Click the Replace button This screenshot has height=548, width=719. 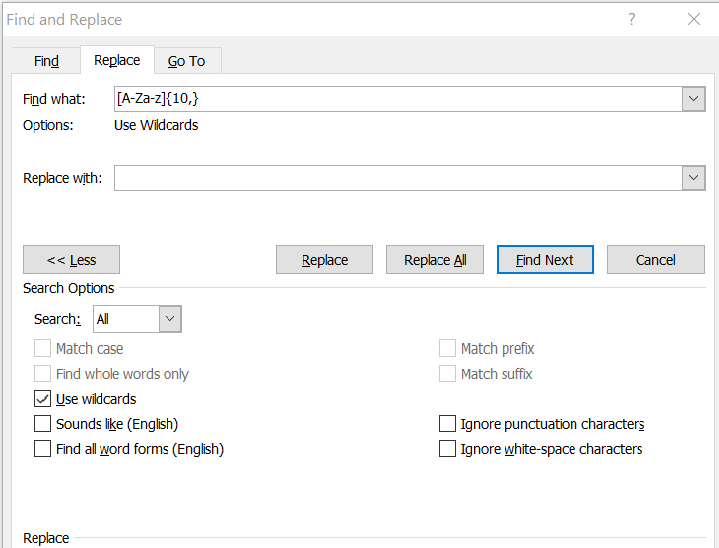point(324,260)
